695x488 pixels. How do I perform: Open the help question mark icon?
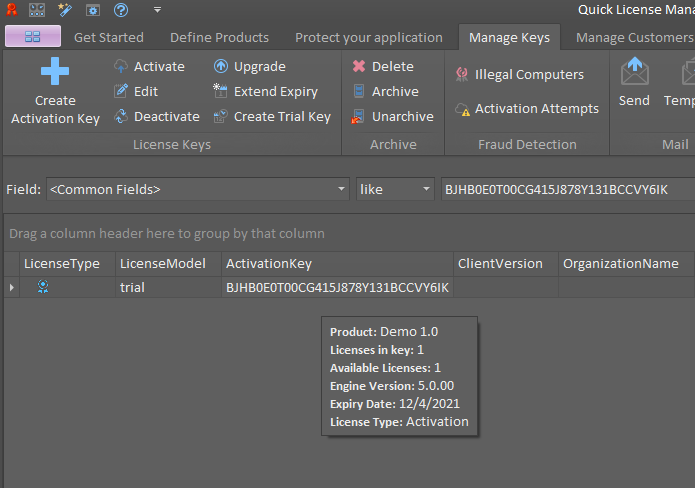click(x=121, y=10)
